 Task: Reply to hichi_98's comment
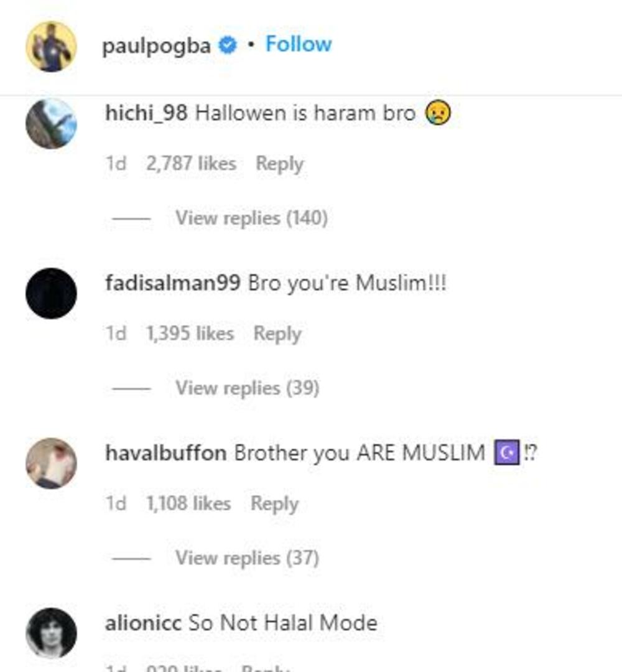[x=279, y=163]
